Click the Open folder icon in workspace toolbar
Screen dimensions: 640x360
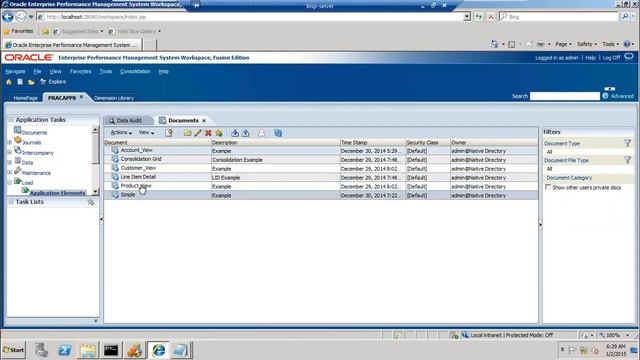click(31, 82)
